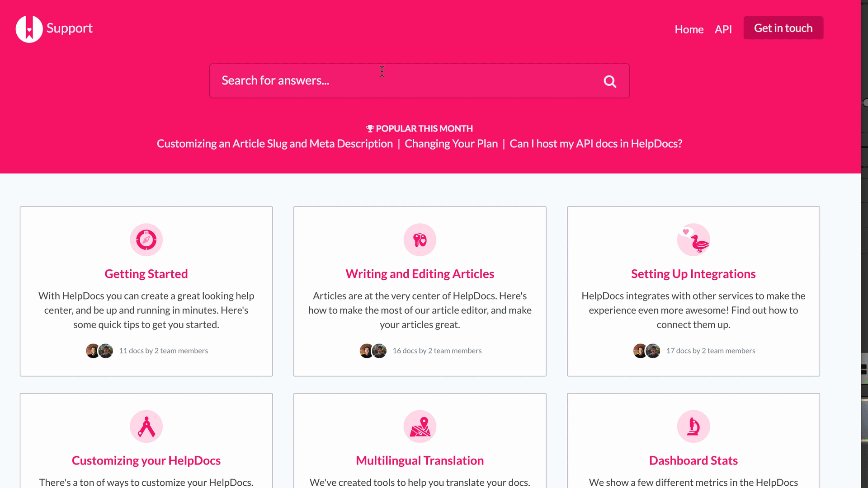
Task: Click the Writing and Editing Articles icon
Action: pyautogui.click(x=420, y=239)
